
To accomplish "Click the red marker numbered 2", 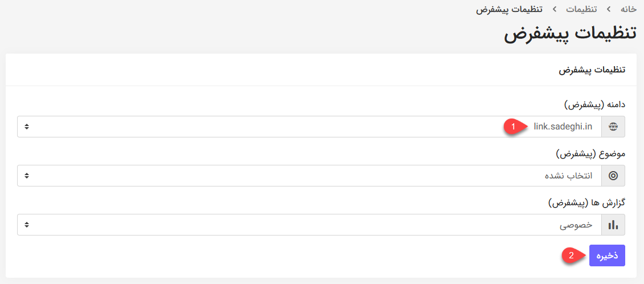I will coord(571,255).
